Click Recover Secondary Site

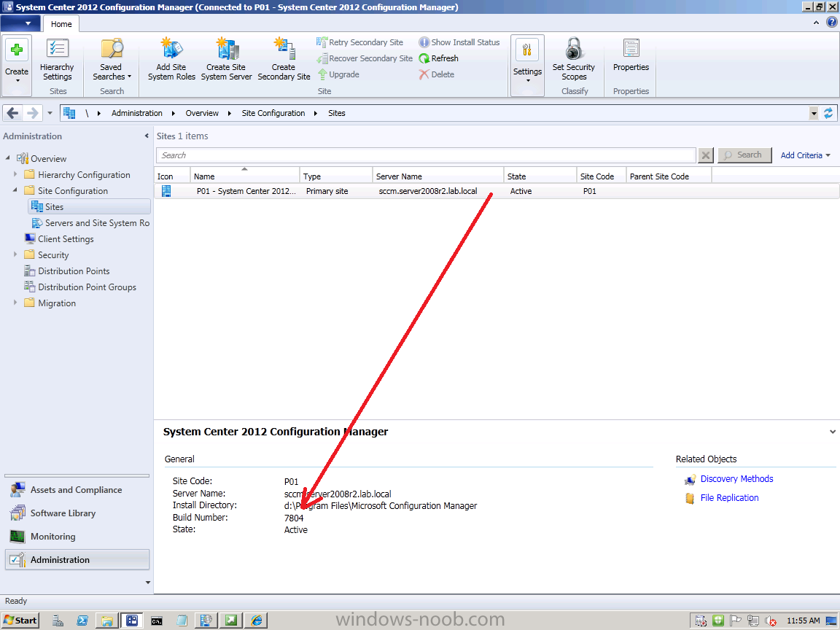point(365,58)
